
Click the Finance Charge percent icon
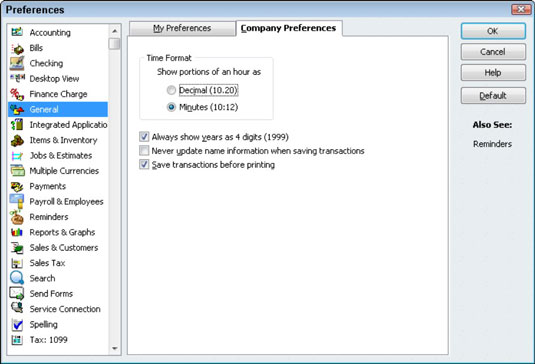[x=17, y=94]
